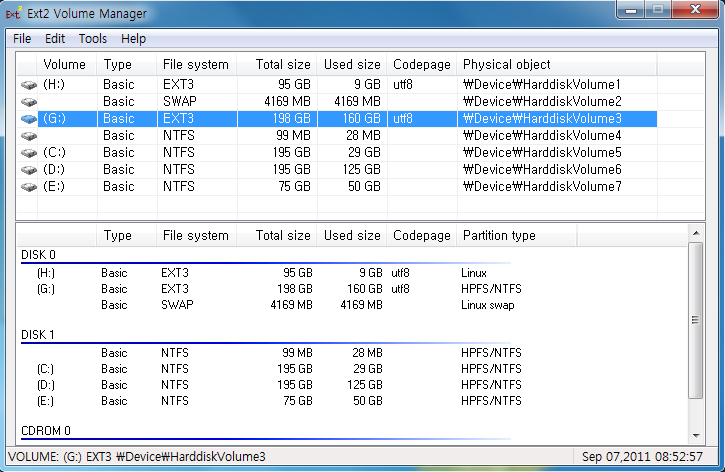Select (E:) partition under DISK 1
This screenshot has width=725, height=472.
click(x=45, y=401)
